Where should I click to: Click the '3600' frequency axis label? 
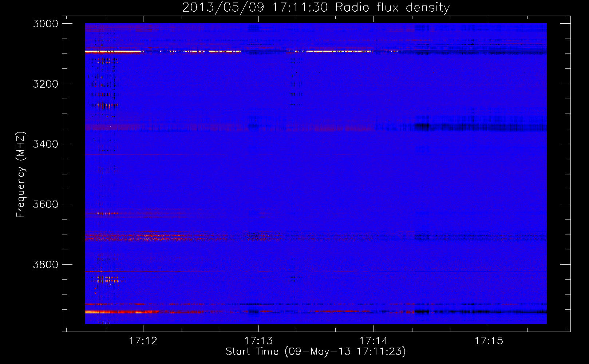46,204
